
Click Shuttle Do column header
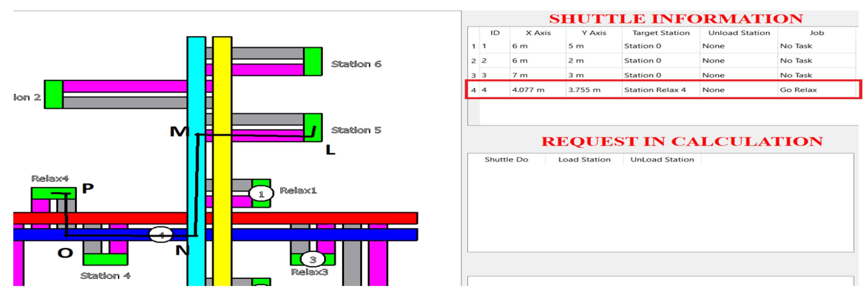[x=506, y=160]
